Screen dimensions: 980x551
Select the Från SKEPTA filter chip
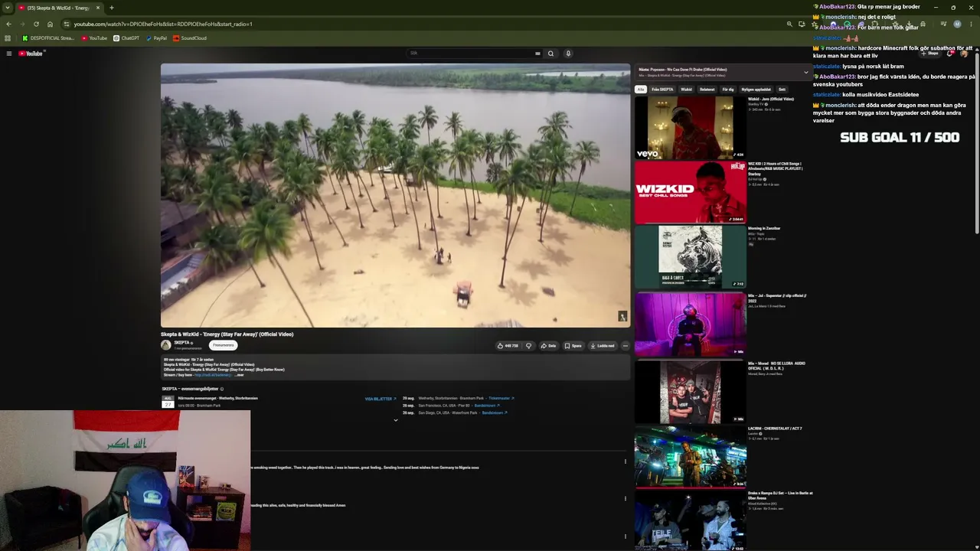coord(662,90)
